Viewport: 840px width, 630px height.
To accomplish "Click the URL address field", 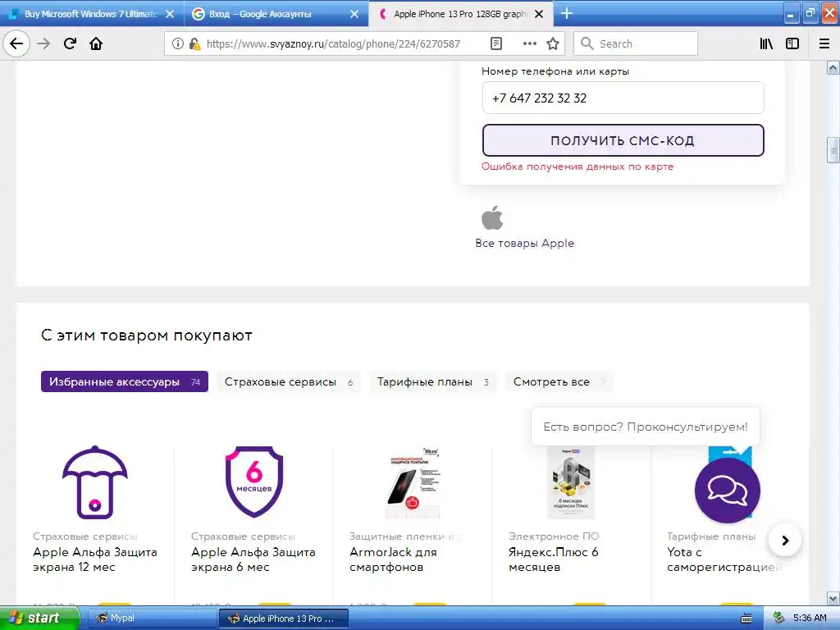I will coord(333,44).
